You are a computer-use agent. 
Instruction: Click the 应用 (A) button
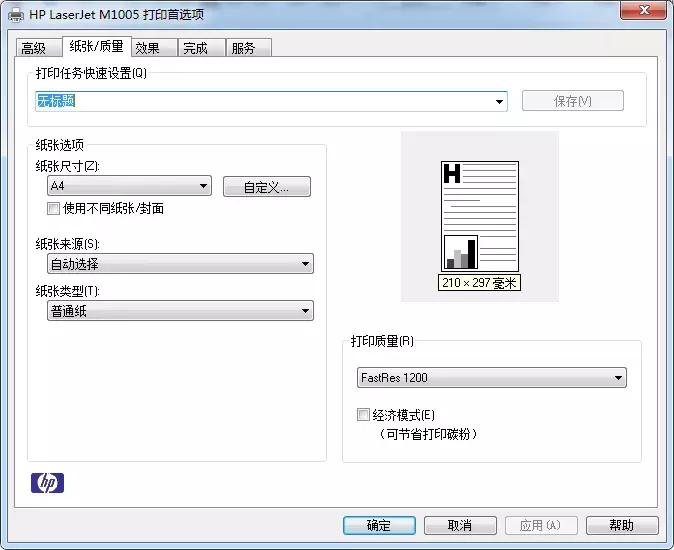540,526
